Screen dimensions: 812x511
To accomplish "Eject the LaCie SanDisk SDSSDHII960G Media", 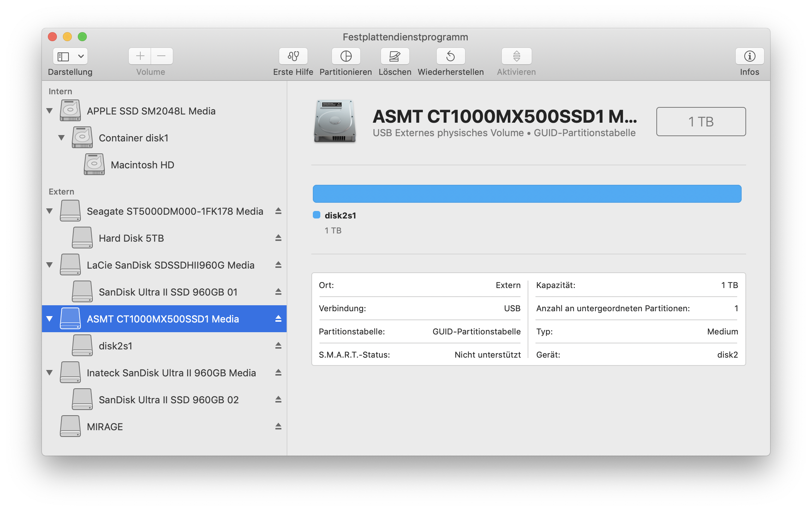I will click(278, 265).
